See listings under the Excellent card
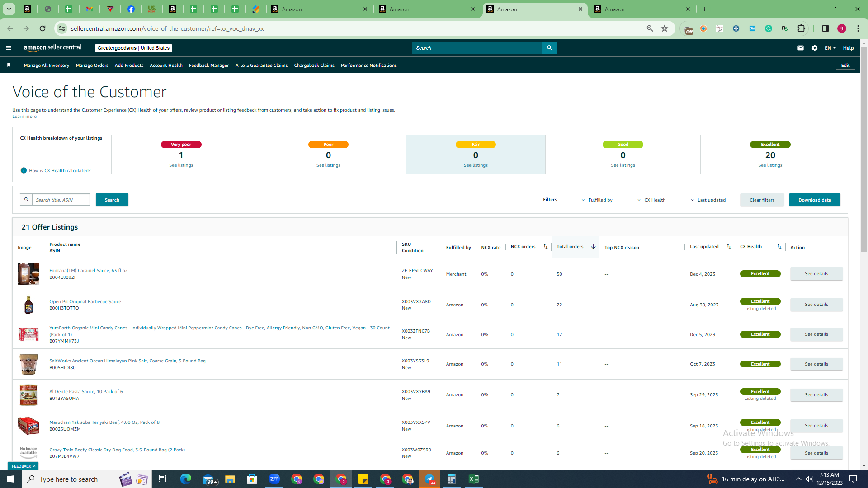Viewport: 868px width, 488px height. [x=770, y=165]
